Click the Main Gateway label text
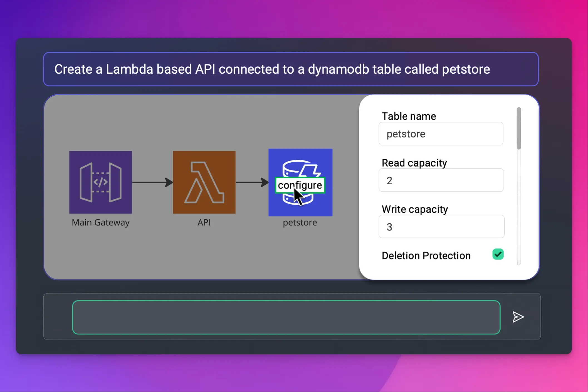The width and height of the screenshot is (588, 392). [x=100, y=222]
